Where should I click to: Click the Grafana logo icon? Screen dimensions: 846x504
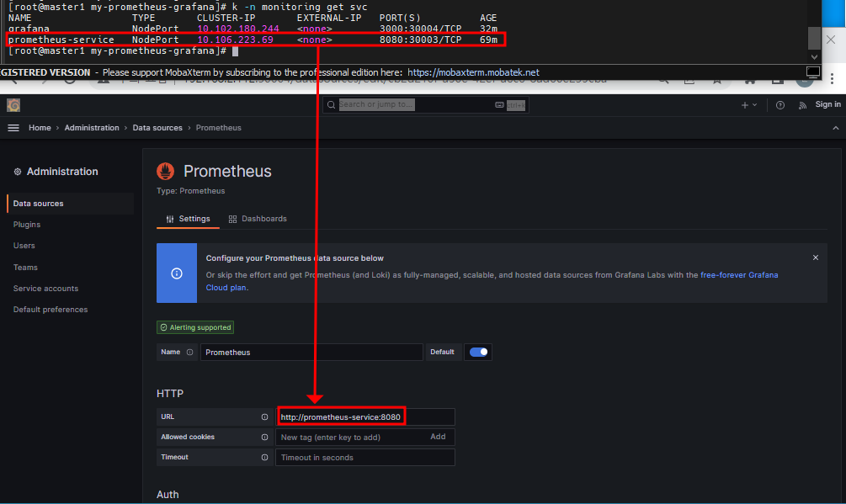pyautogui.click(x=13, y=105)
